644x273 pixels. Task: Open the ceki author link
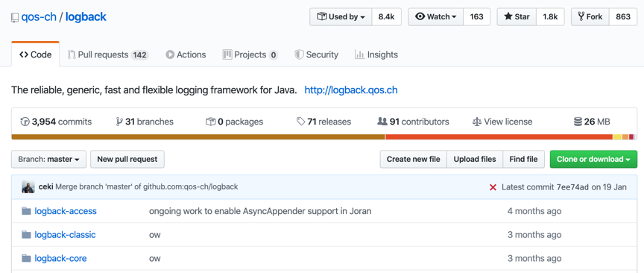tap(45, 187)
